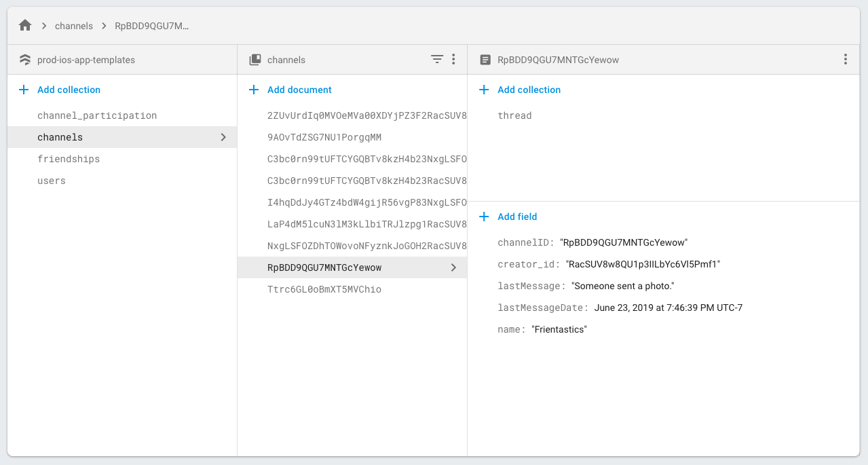
Task: Click the database icon beside prod-ios-app-templates
Action: click(25, 60)
